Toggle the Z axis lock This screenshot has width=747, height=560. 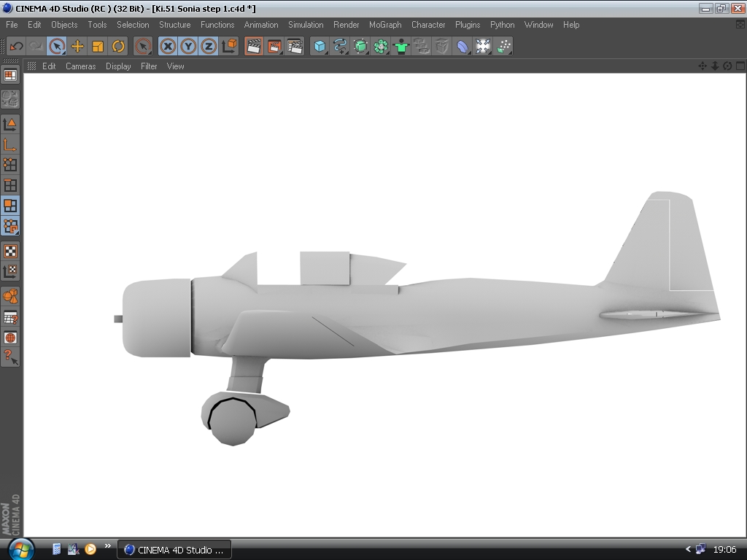[x=209, y=47]
